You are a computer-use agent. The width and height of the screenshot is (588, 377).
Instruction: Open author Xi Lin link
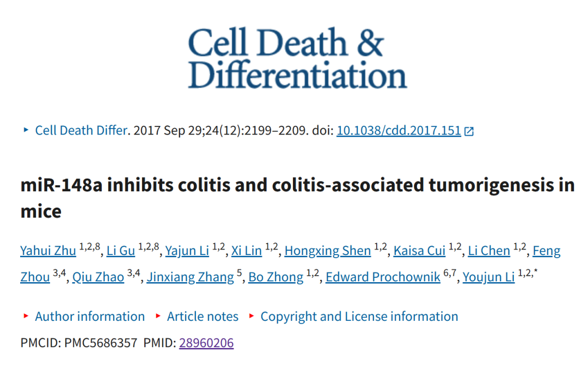(247, 251)
